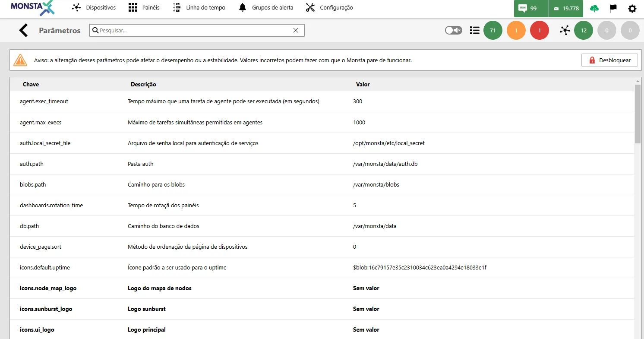The image size is (644, 339).
Task: Select the icons.ui_logo key
Action: click(37, 329)
